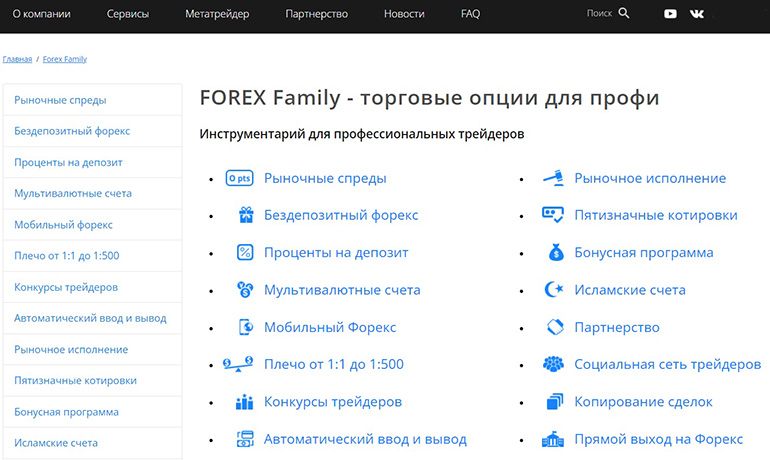Open the Партнерство top menu item
This screenshot has height=460, width=770.
[x=316, y=14]
